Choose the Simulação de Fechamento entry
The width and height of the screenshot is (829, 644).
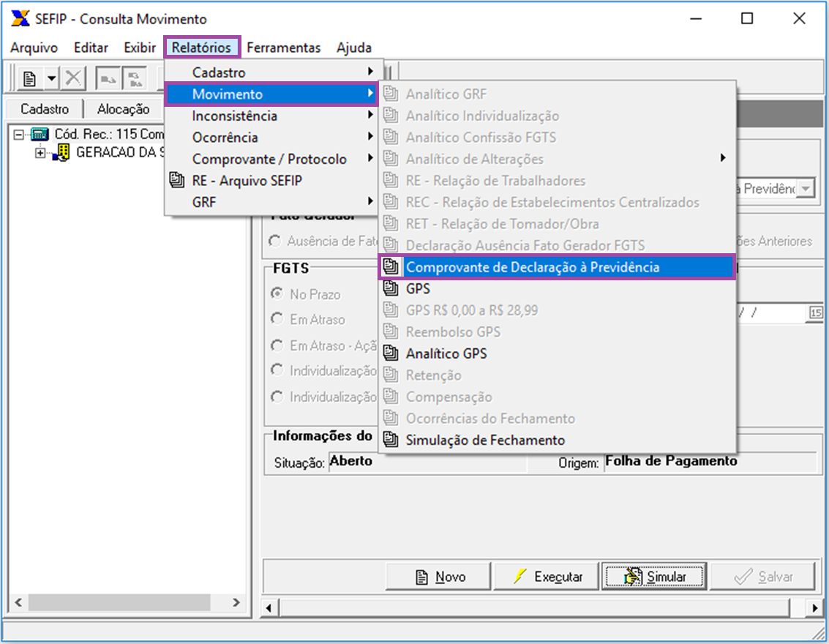tap(558, 440)
